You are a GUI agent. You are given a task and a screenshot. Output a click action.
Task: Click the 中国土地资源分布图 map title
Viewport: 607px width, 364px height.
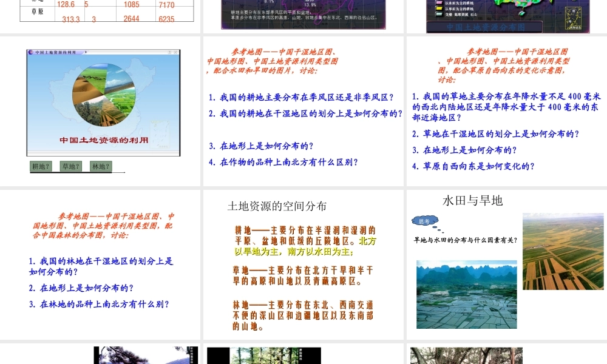[x=486, y=27]
